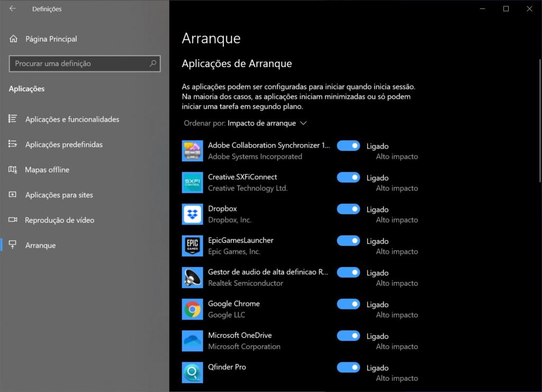Click the EpicGamesLauncher app name
The width and height of the screenshot is (542, 392).
[x=241, y=240]
